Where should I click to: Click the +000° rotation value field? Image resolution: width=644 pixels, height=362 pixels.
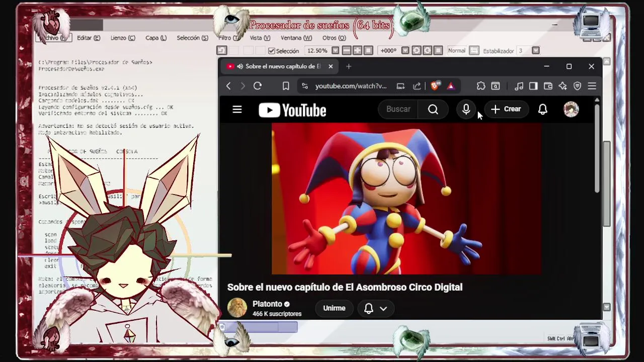388,50
